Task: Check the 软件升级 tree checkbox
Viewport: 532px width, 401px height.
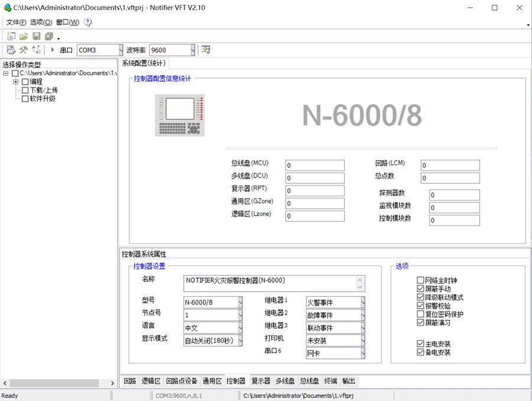Action: (x=25, y=99)
